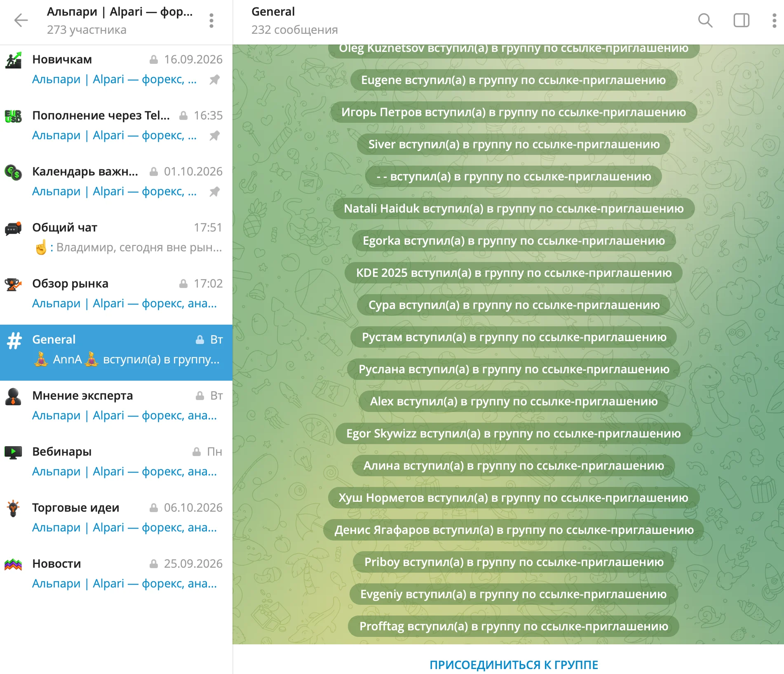The image size is (784, 674).
Task: Click 232 сообщения subtitle text
Action: pyautogui.click(x=294, y=30)
